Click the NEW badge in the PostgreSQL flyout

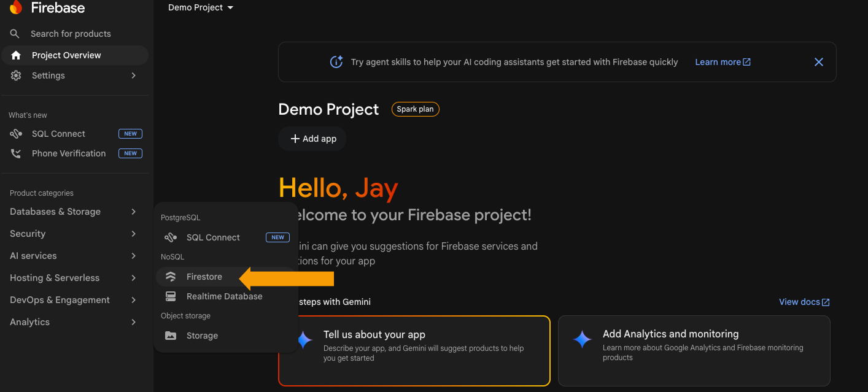277,237
